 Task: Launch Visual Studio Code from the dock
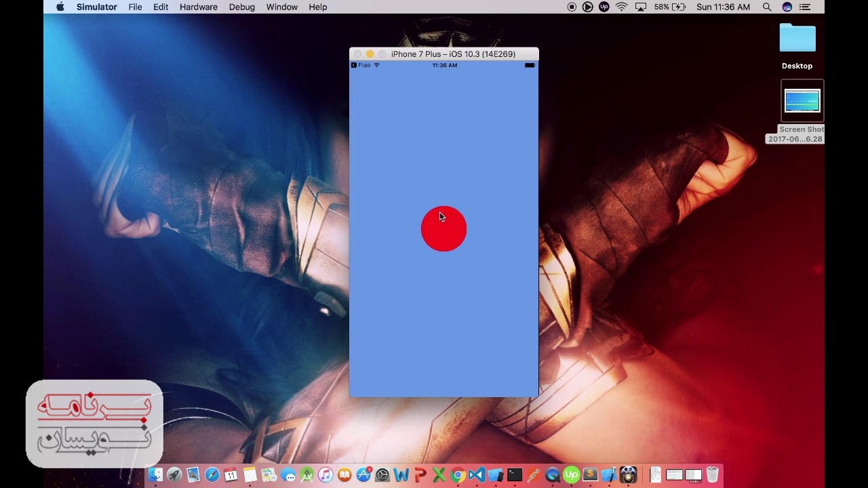click(x=477, y=475)
